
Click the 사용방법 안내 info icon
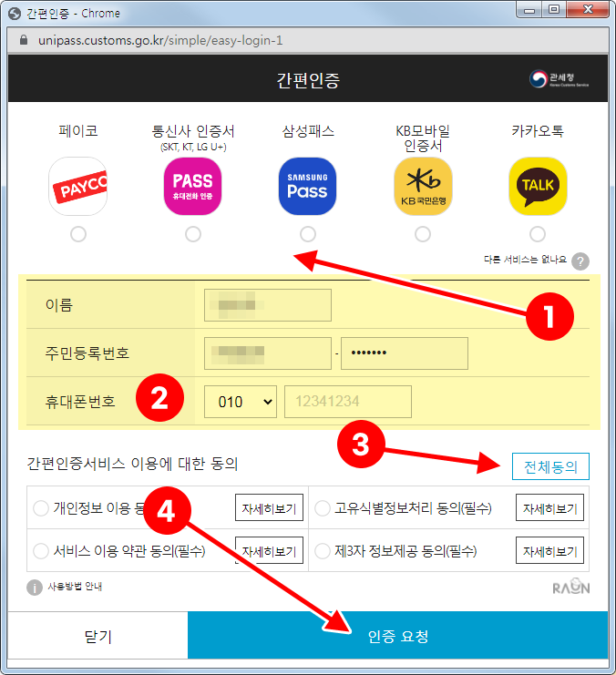pos(35,588)
